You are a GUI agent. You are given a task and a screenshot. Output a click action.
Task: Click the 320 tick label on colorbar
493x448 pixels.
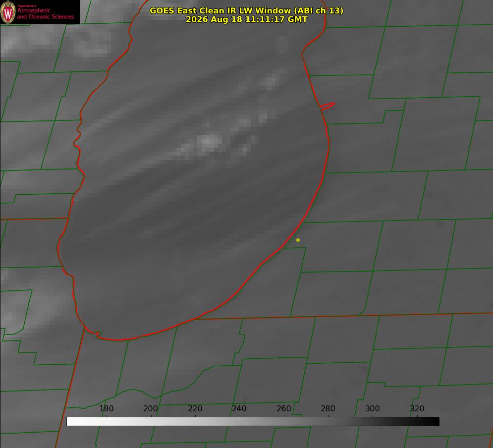tap(417, 408)
